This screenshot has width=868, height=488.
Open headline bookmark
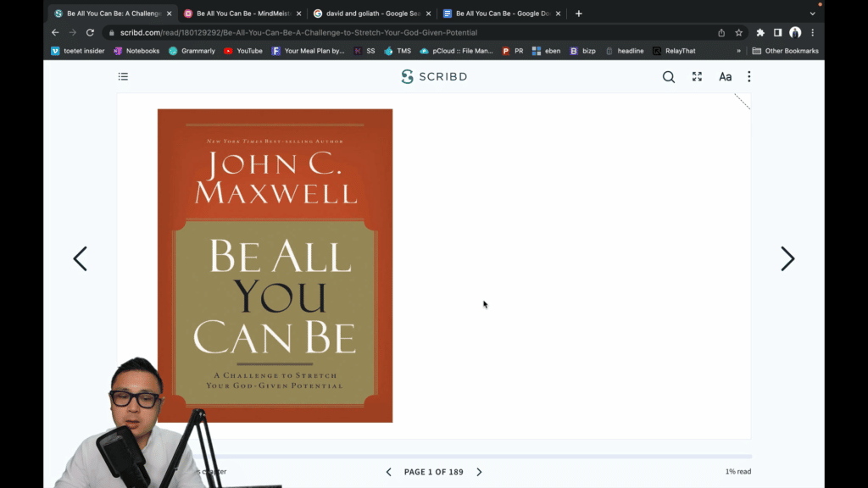coord(625,51)
